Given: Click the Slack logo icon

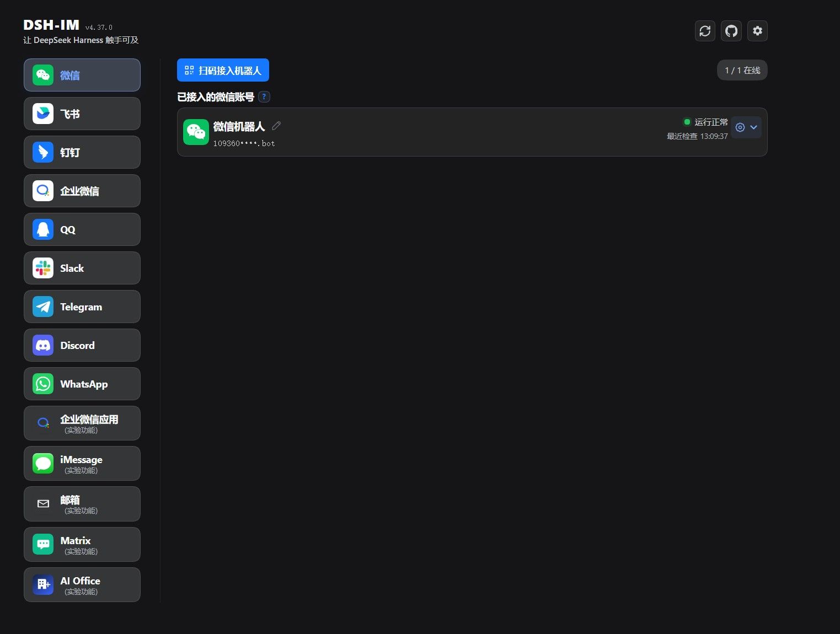Looking at the screenshot, I should 43,268.
